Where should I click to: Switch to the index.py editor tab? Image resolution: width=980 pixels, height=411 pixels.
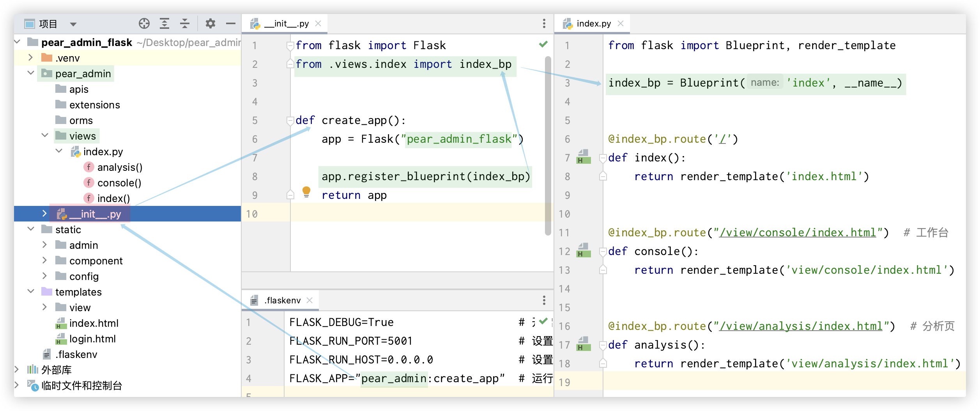pos(593,24)
